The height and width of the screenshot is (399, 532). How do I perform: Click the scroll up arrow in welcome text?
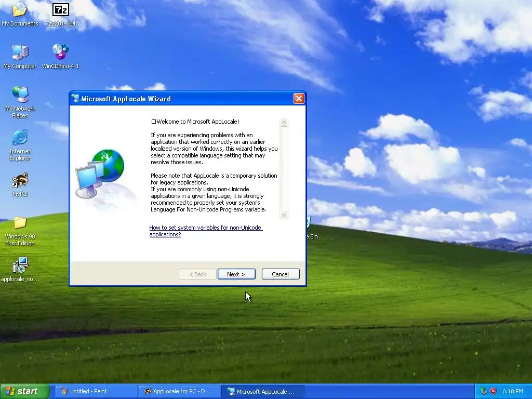click(284, 122)
